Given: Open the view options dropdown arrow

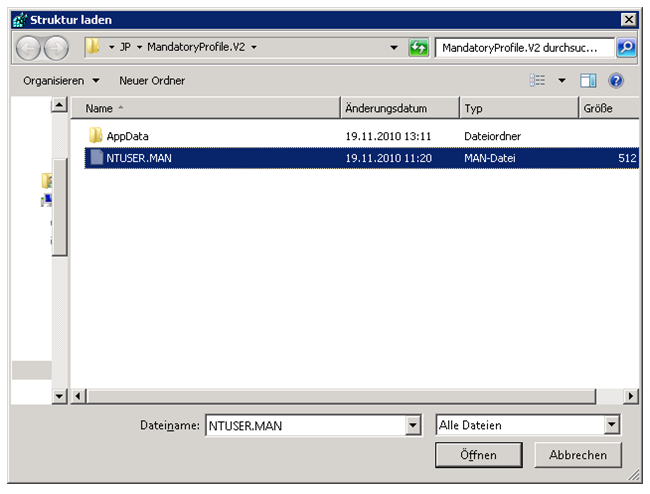Looking at the screenshot, I should click(x=561, y=80).
